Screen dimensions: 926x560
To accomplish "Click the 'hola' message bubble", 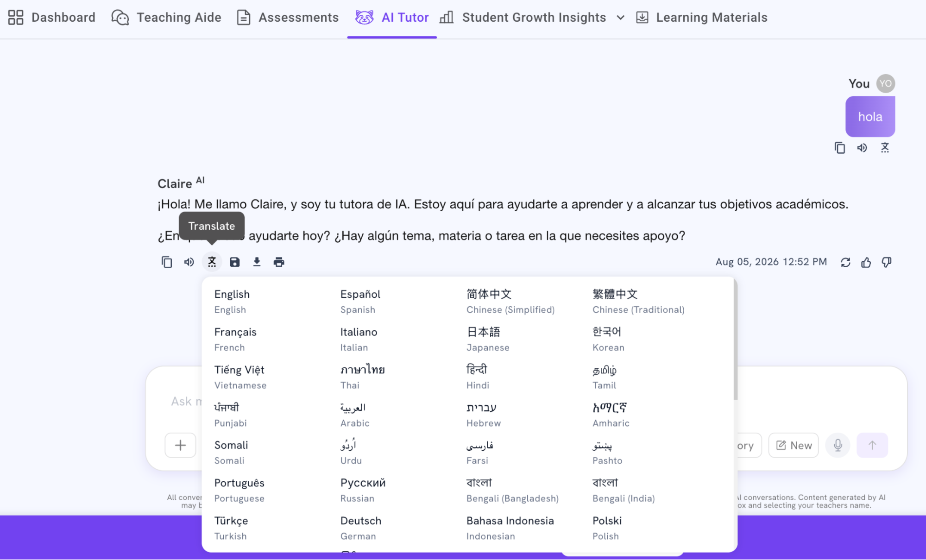I will [x=870, y=117].
